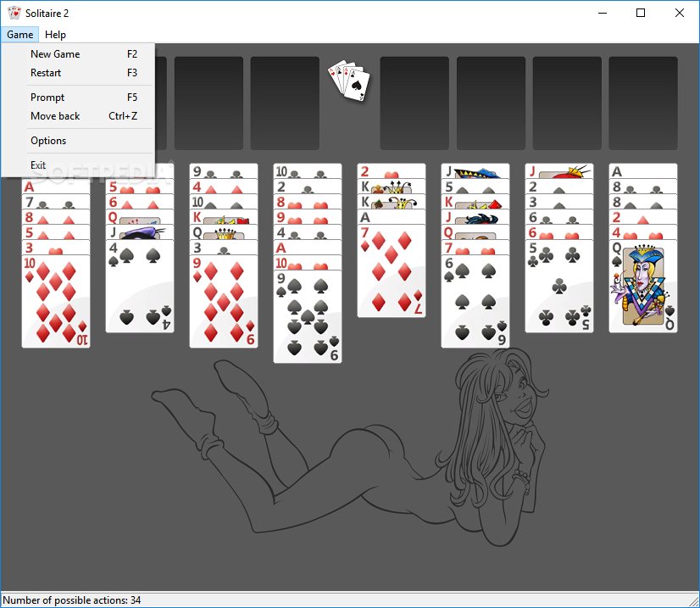Viewport: 700px width, 608px height.
Task: Select the 8 of hearts card
Action: 308,202
